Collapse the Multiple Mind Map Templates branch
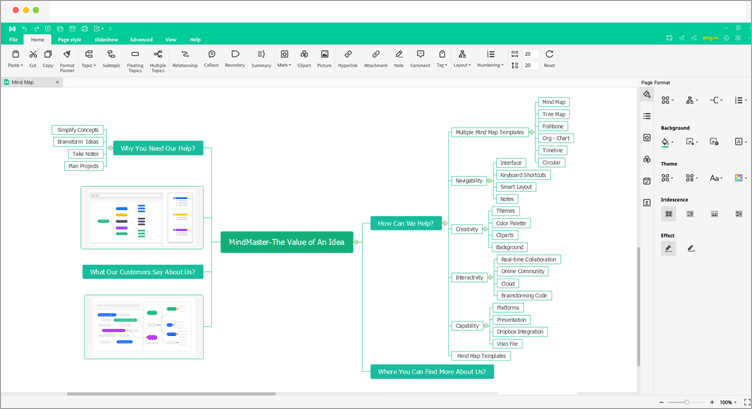 point(531,132)
